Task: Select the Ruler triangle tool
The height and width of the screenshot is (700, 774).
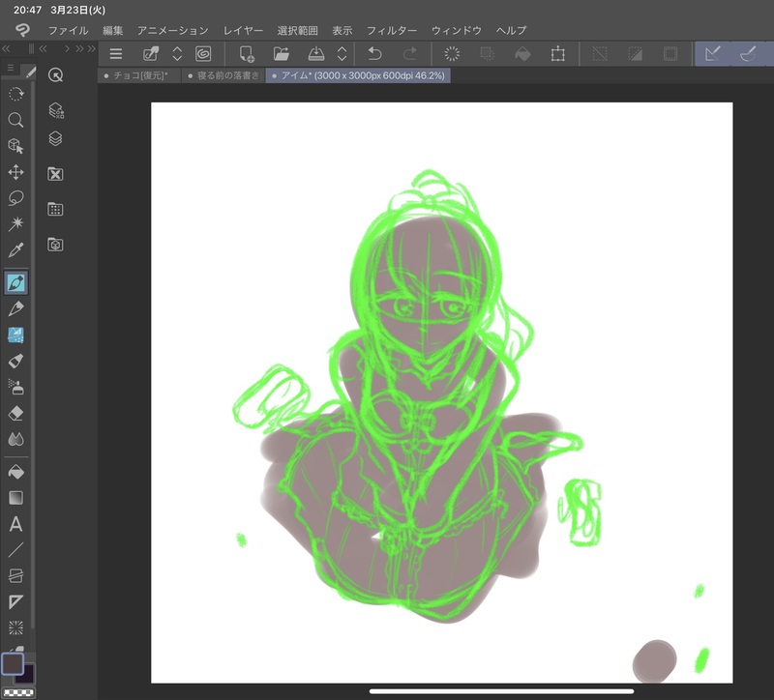Action: tap(15, 601)
